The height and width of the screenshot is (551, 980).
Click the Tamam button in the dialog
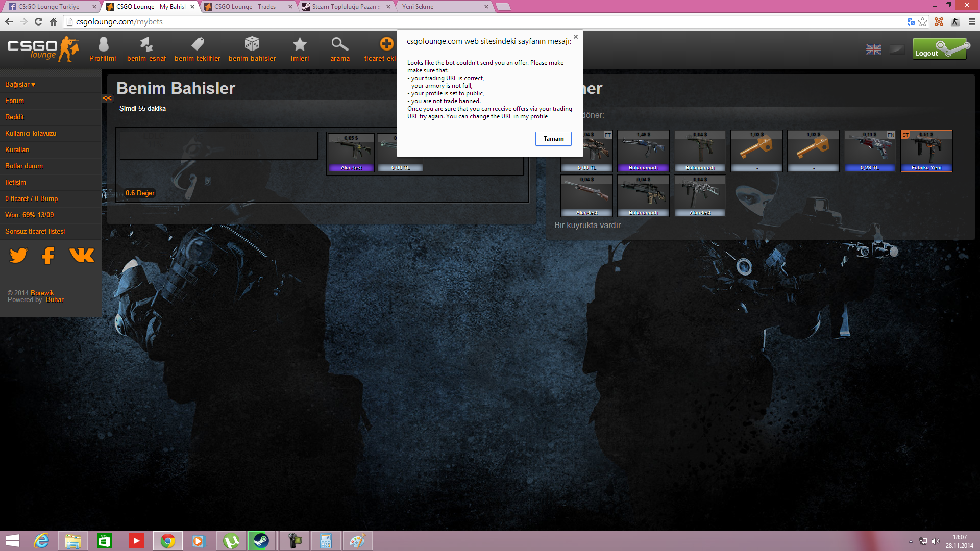coord(553,139)
